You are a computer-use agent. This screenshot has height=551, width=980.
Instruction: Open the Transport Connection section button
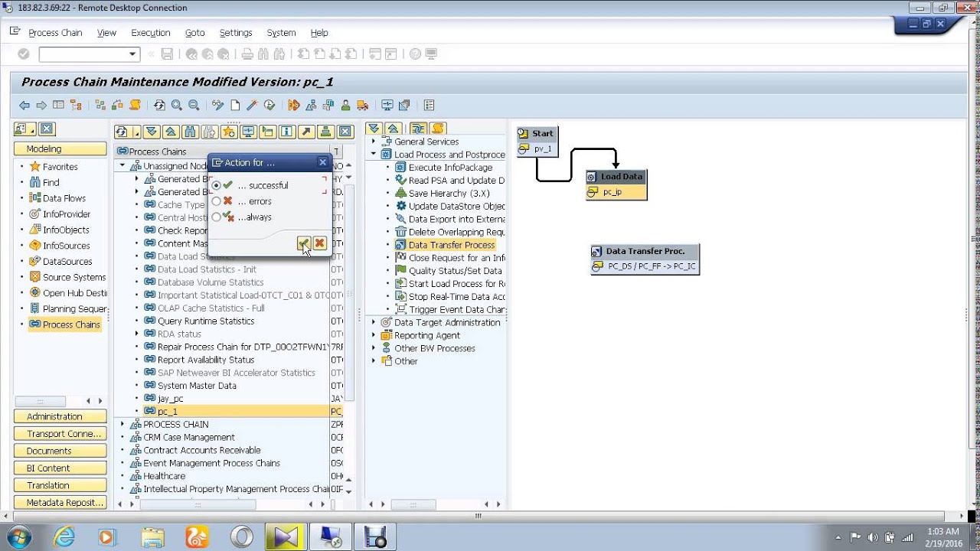point(60,434)
